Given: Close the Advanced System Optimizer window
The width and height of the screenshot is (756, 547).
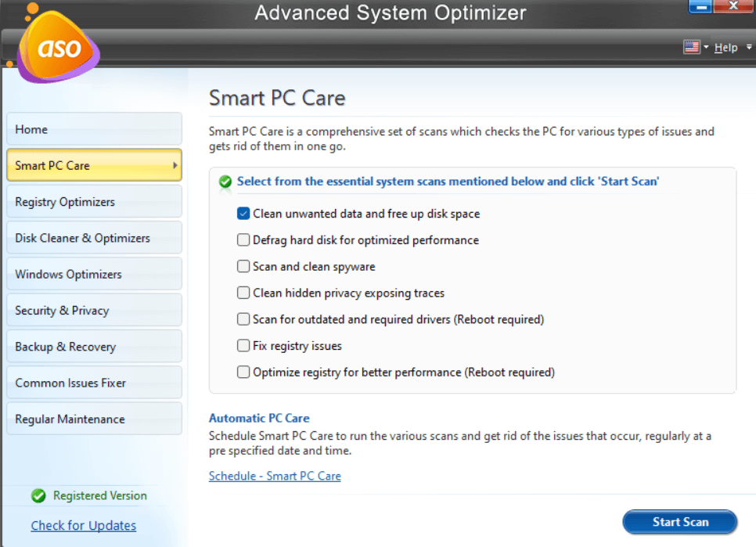Looking at the screenshot, I should (x=732, y=7).
